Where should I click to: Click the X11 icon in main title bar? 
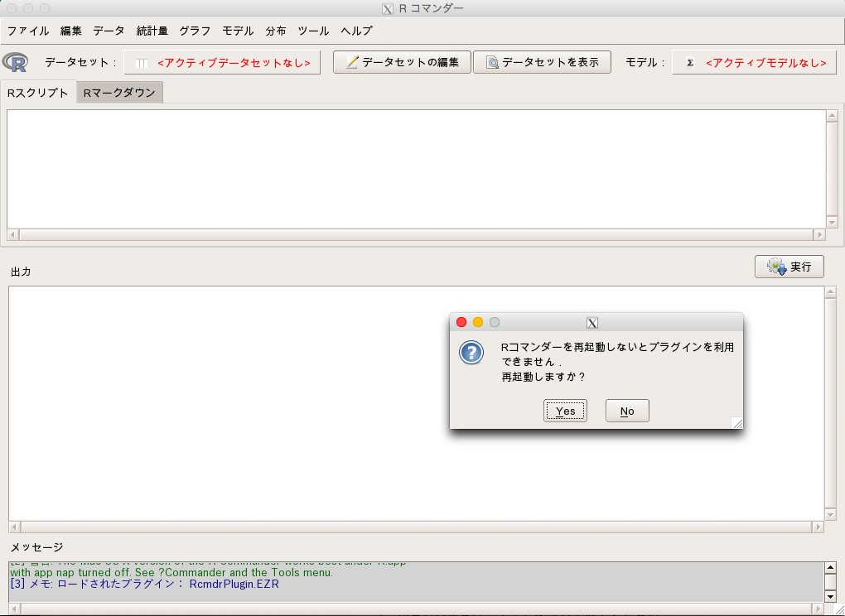pos(387,8)
